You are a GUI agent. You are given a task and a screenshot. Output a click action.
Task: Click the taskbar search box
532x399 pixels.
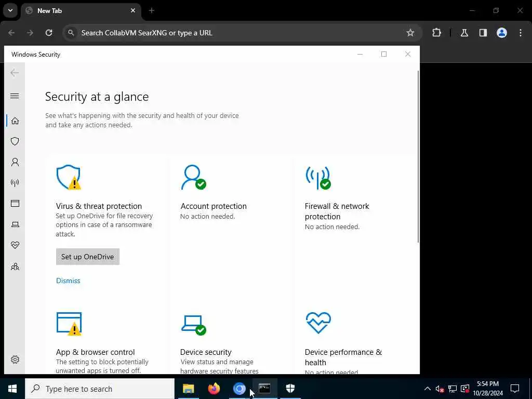click(x=100, y=389)
